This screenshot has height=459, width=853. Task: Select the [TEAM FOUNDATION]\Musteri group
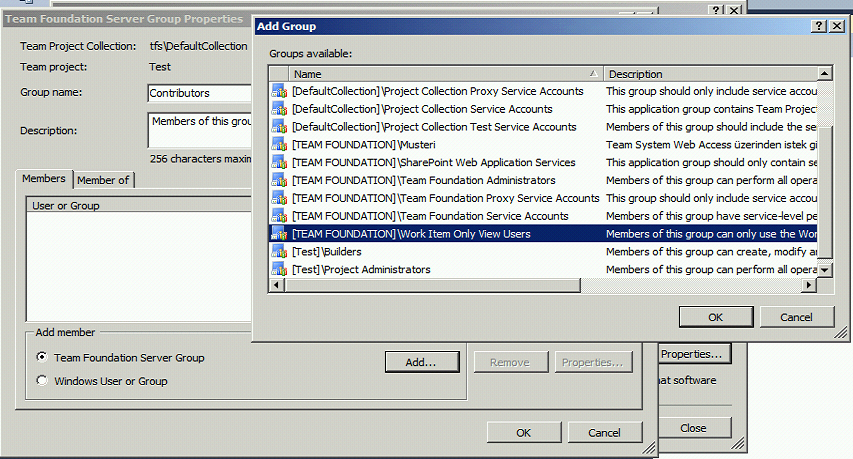(x=543, y=145)
